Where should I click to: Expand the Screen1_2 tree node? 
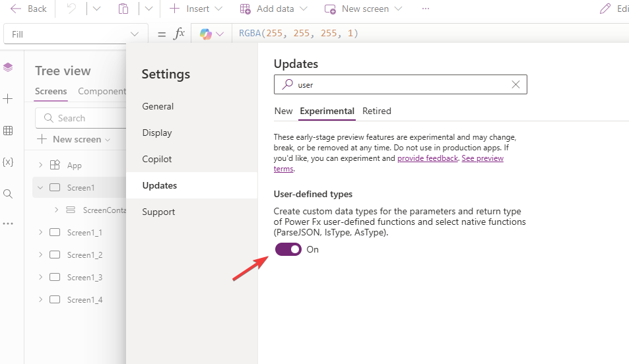tap(40, 255)
